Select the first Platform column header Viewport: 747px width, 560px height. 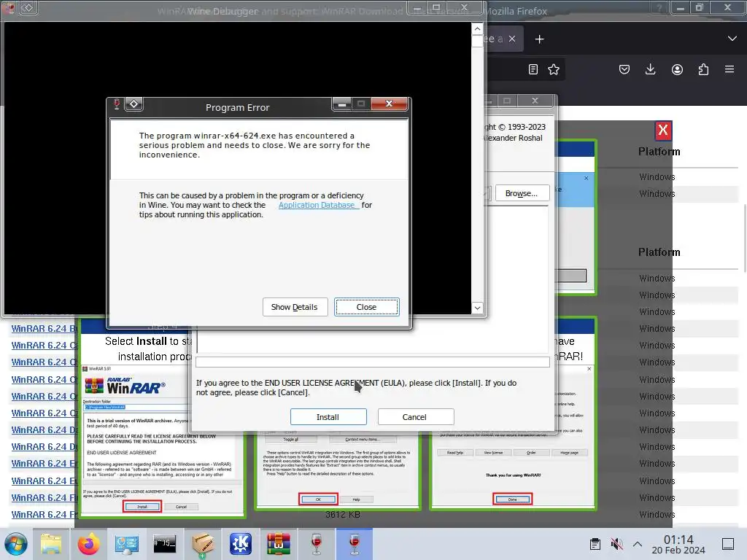point(659,152)
